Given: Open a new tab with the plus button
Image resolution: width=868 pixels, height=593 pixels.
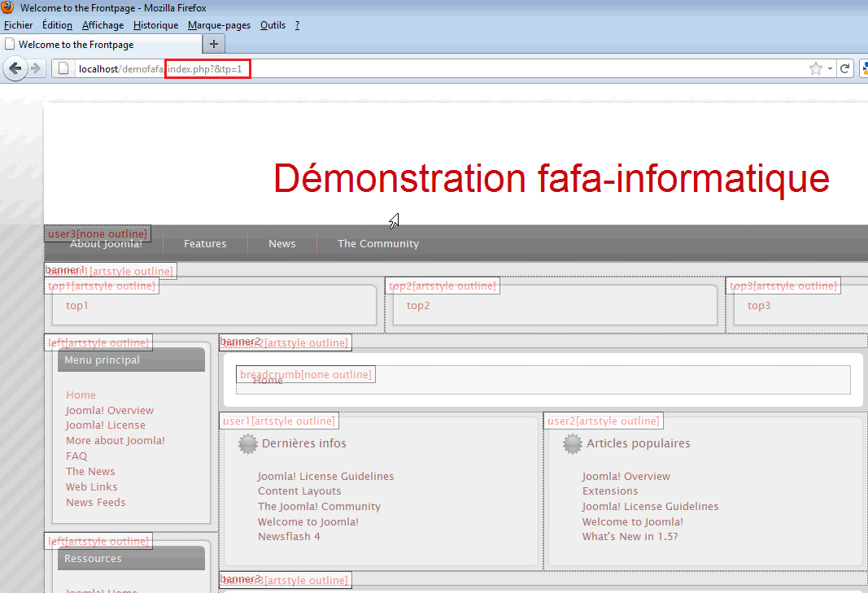Looking at the screenshot, I should tap(214, 44).
